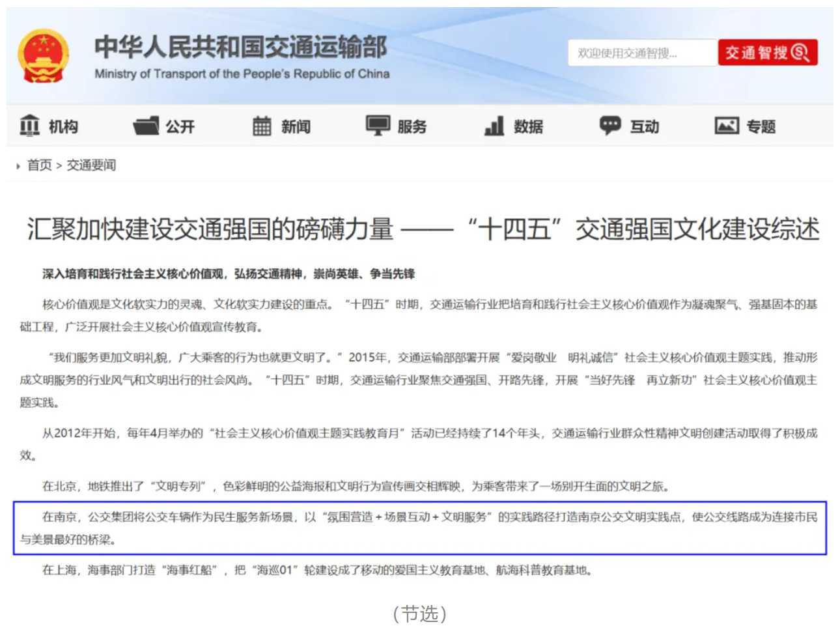Click the national emblem logo

43,56
